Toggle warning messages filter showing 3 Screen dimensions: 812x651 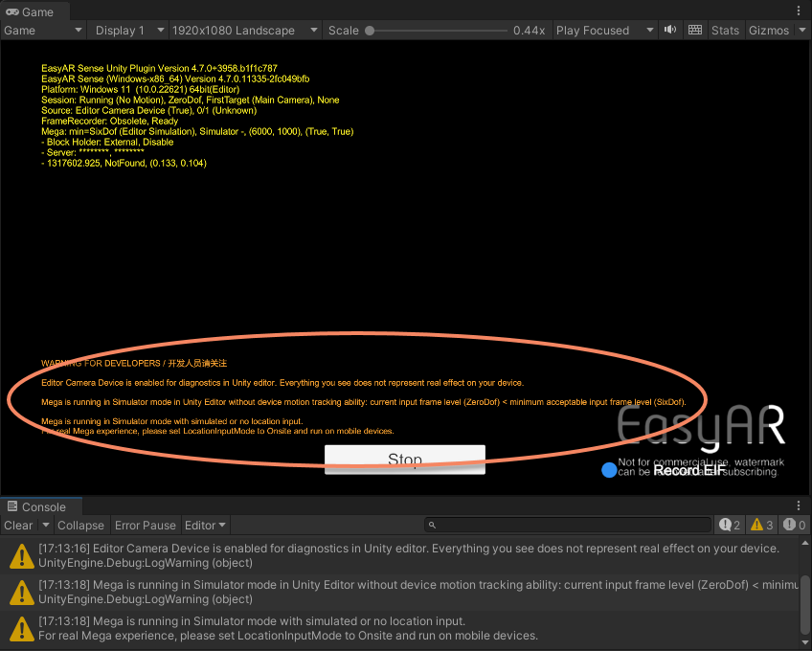click(x=762, y=526)
